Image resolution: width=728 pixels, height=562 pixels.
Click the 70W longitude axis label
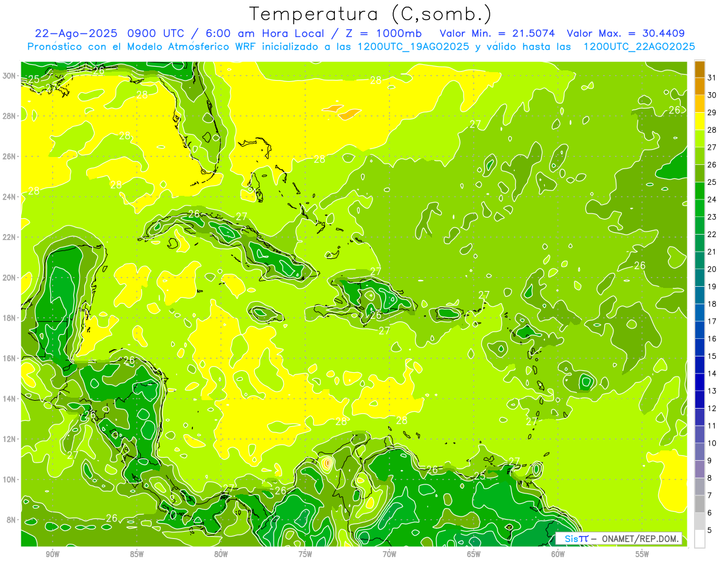389,554
